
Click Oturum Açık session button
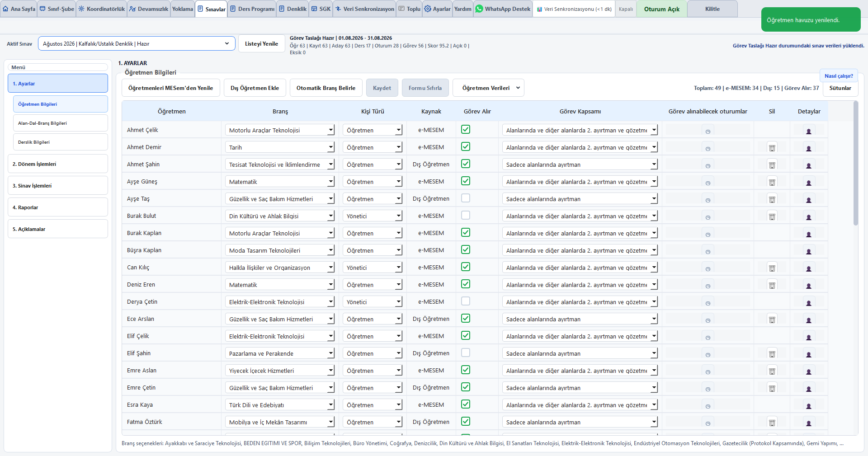pos(662,9)
